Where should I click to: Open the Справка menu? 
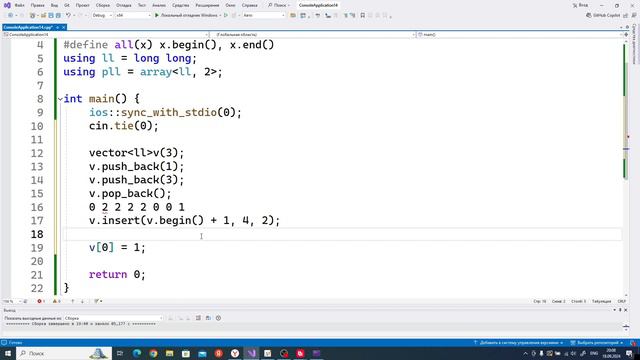point(249,5)
